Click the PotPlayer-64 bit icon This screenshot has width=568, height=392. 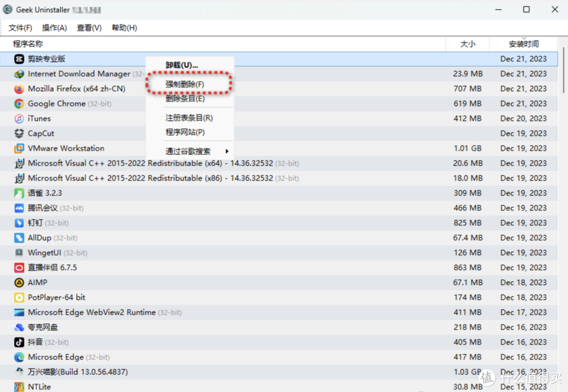point(19,297)
